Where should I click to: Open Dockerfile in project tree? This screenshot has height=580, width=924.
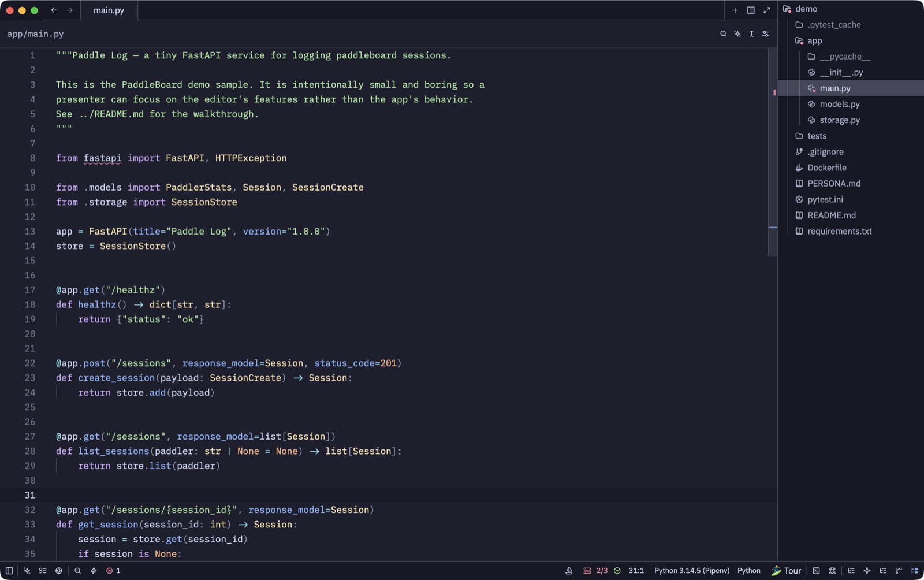[851, 168]
